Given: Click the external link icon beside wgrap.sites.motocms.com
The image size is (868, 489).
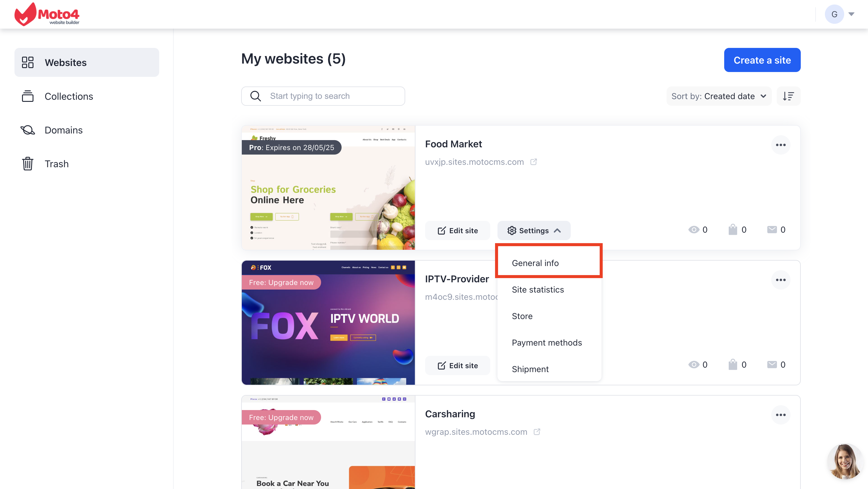Looking at the screenshot, I should coord(537,432).
